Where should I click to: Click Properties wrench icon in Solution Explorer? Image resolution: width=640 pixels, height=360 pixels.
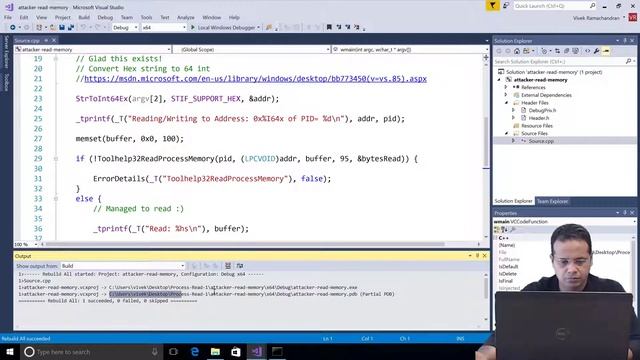tap(597, 51)
